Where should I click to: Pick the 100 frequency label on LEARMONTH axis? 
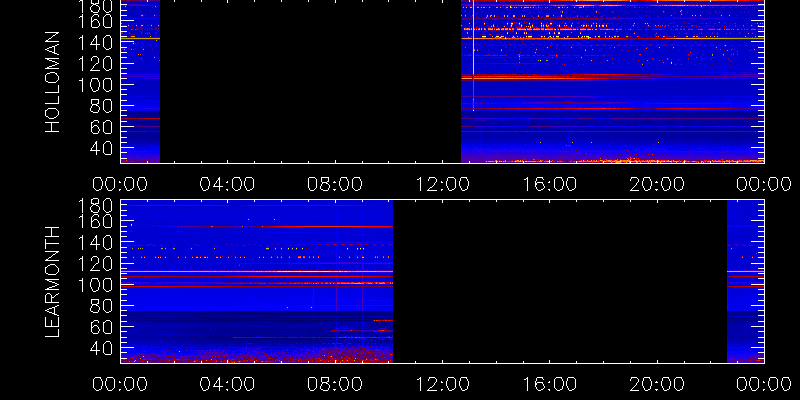(96, 285)
